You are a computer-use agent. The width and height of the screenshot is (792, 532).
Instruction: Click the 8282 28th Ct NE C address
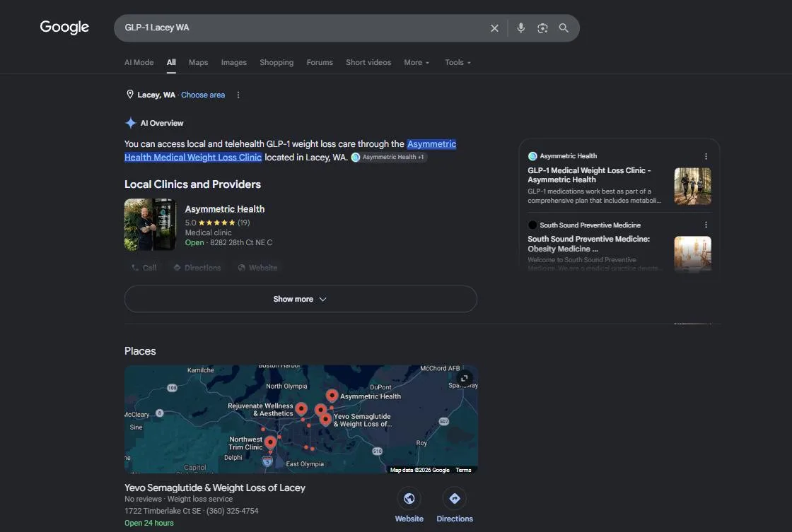click(x=241, y=243)
